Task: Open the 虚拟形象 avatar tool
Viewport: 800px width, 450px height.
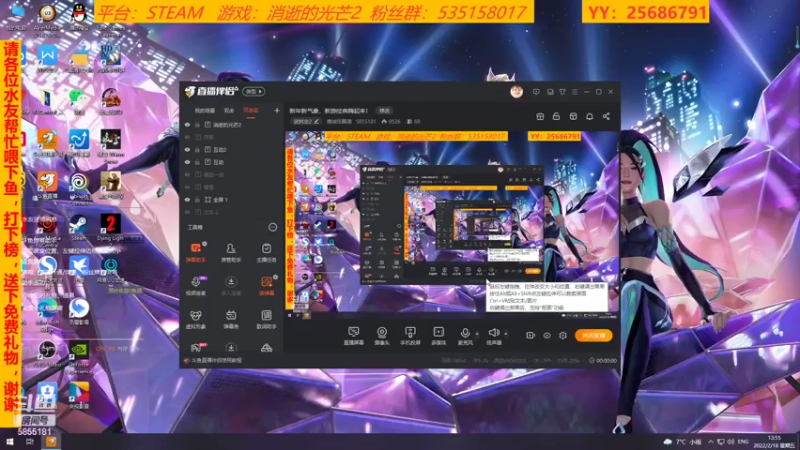Action: [x=195, y=319]
